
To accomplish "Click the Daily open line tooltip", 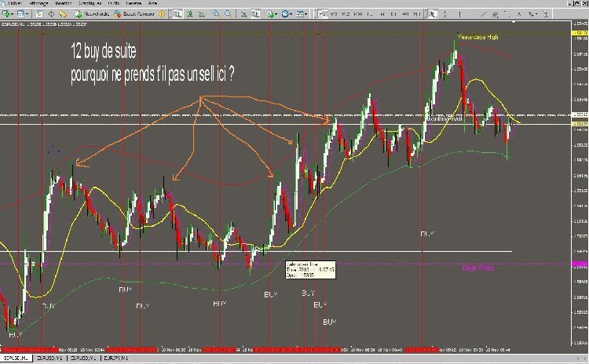I will (310, 269).
